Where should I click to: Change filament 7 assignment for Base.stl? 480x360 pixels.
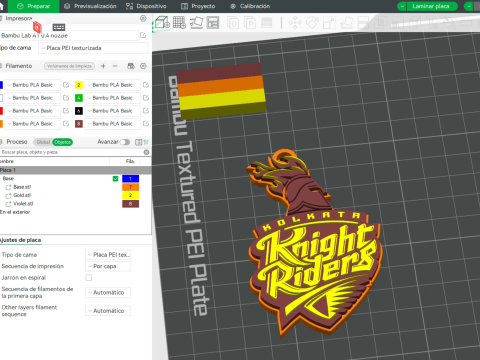click(130, 187)
